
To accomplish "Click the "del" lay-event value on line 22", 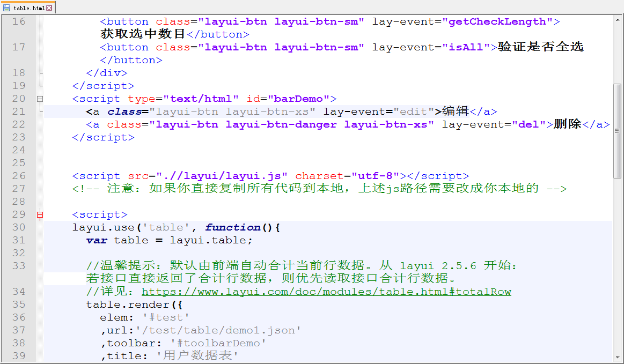I will pos(529,124).
